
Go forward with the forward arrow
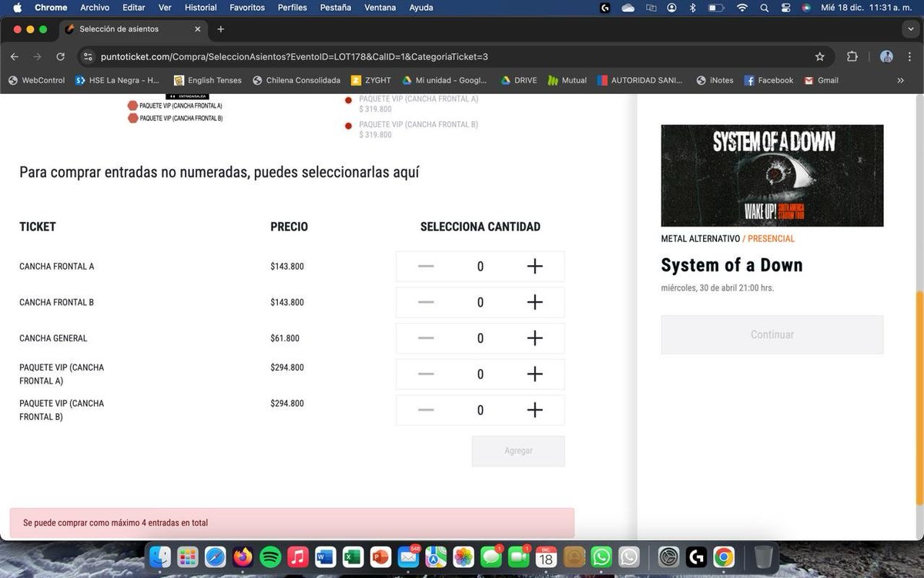click(37, 56)
